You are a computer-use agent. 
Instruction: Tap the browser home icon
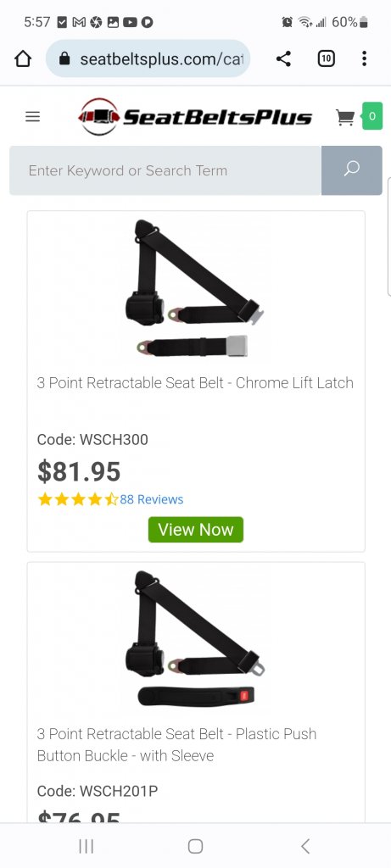click(23, 58)
